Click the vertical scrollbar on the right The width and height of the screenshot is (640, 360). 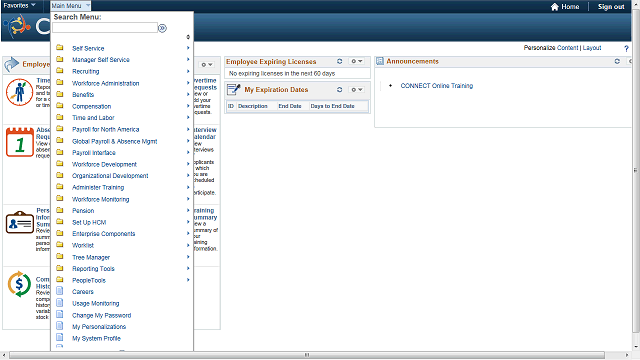tap(636, 170)
